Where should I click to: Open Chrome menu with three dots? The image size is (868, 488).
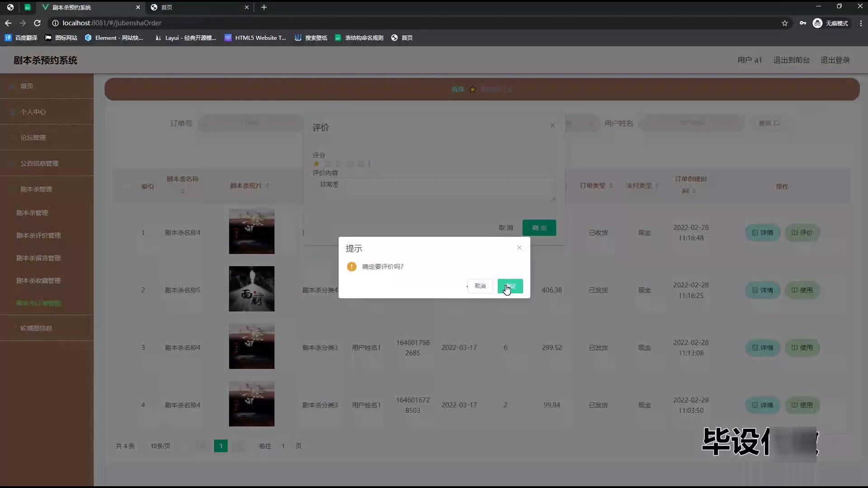pos(860,23)
